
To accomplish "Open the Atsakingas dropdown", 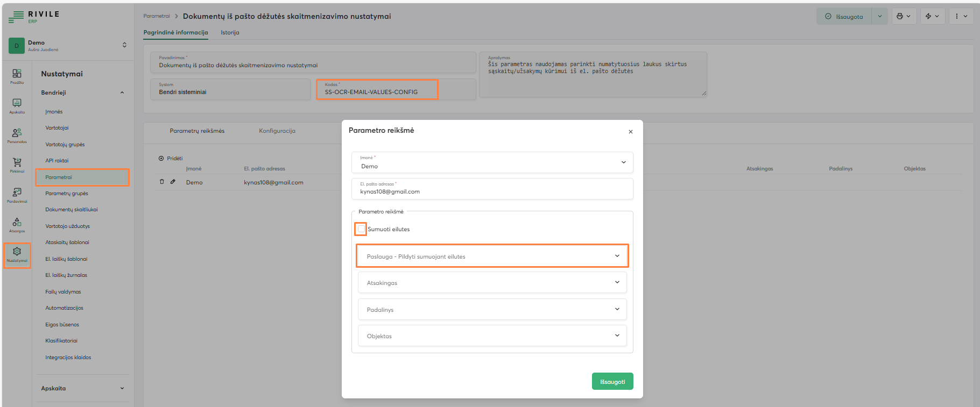I will pyautogui.click(x=492, y=283).
